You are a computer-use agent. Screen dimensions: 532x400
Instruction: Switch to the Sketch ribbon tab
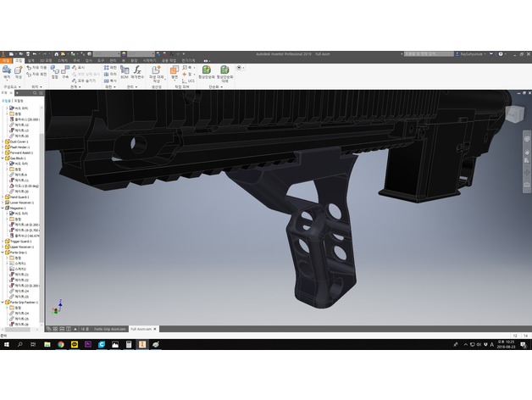tap(63, 60)
